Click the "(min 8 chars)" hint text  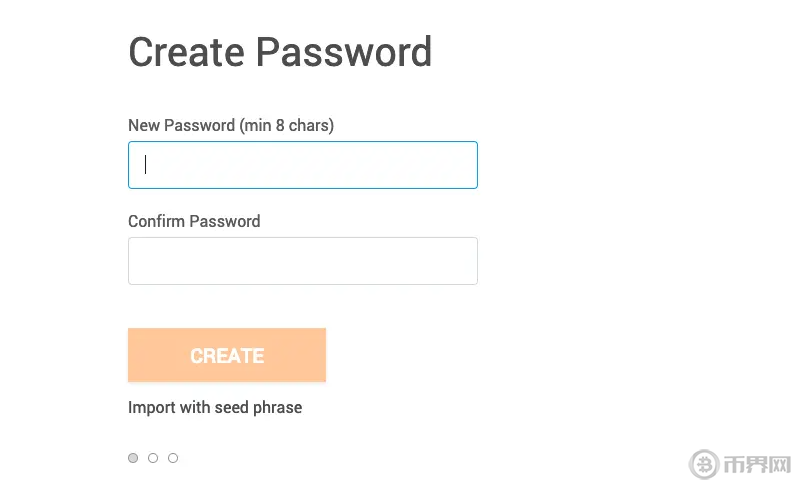click(287, 126)
